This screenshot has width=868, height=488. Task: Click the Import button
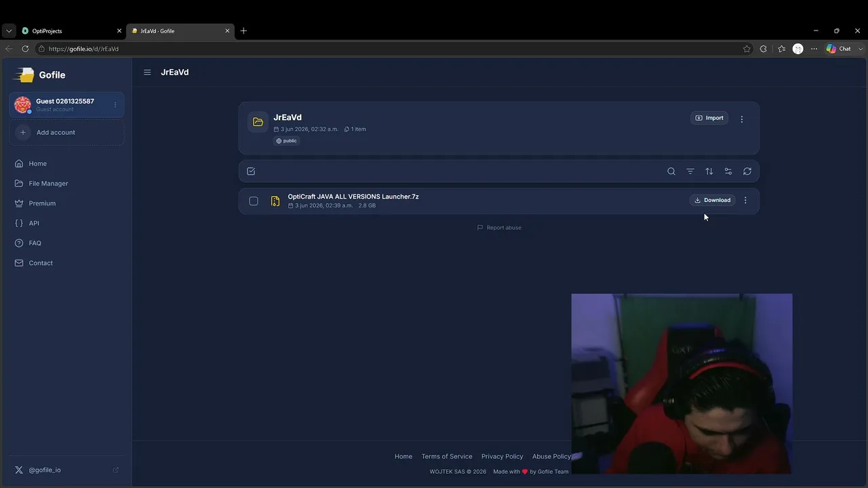(x=709, y=118)
